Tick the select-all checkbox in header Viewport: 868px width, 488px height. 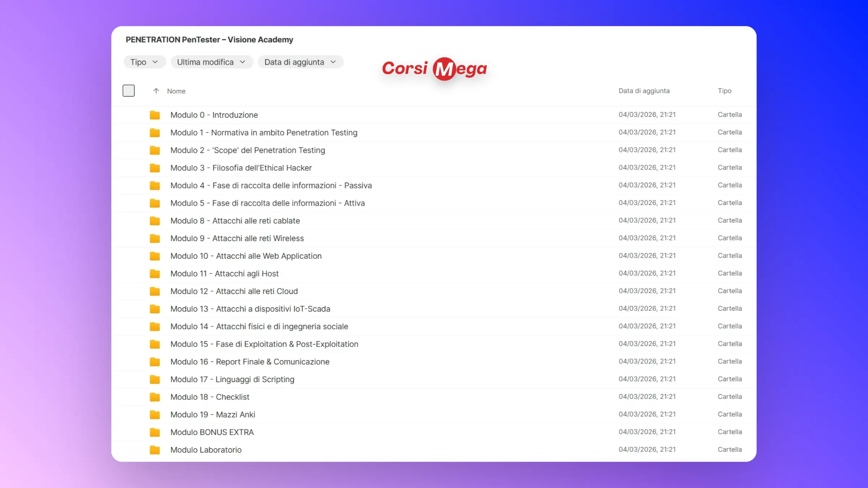click(128, 91)
